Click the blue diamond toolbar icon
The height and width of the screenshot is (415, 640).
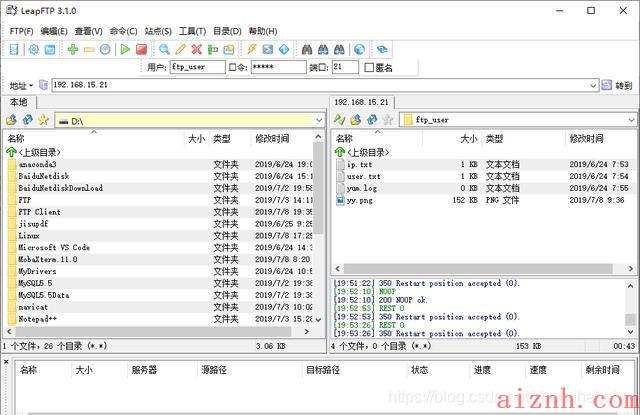coord(284,50)
